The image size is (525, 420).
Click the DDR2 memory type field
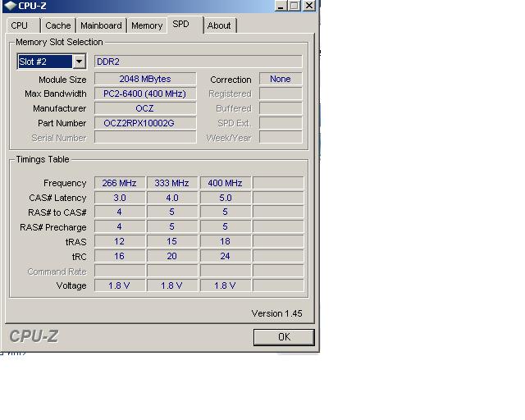[x=199, y=62]
